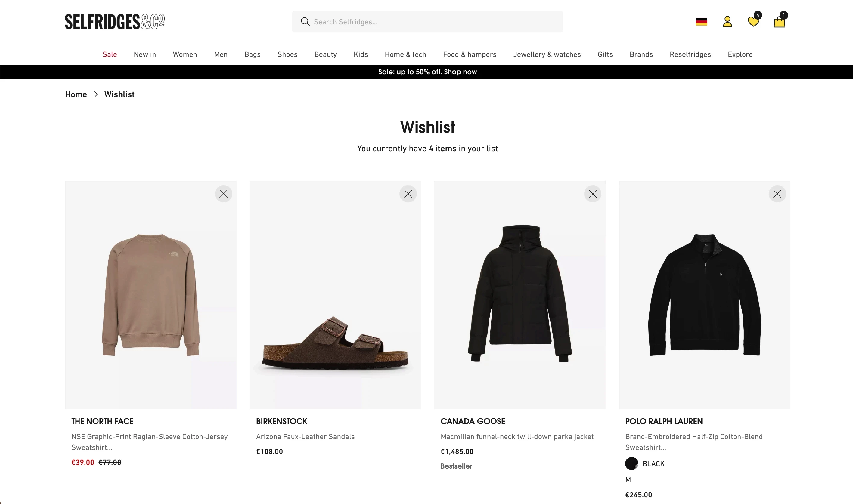The image size is (853, 504).
Task: Select the German flag country selector
Action: [x=701, y=22]
